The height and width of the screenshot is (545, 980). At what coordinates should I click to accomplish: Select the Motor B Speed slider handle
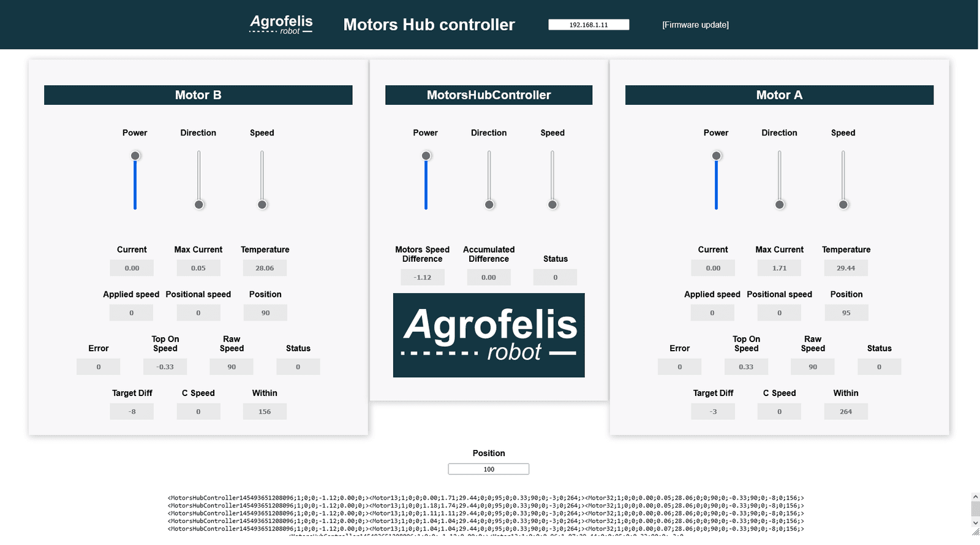tap(262, 205)
